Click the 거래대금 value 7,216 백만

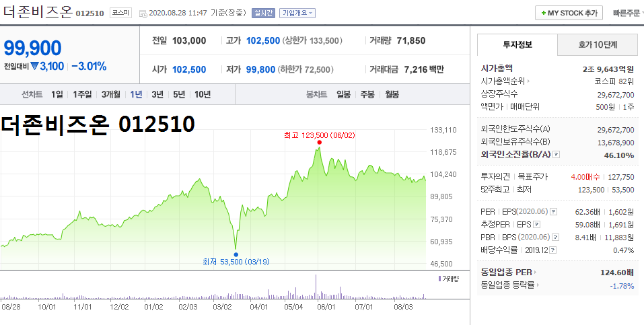[424, 69]
